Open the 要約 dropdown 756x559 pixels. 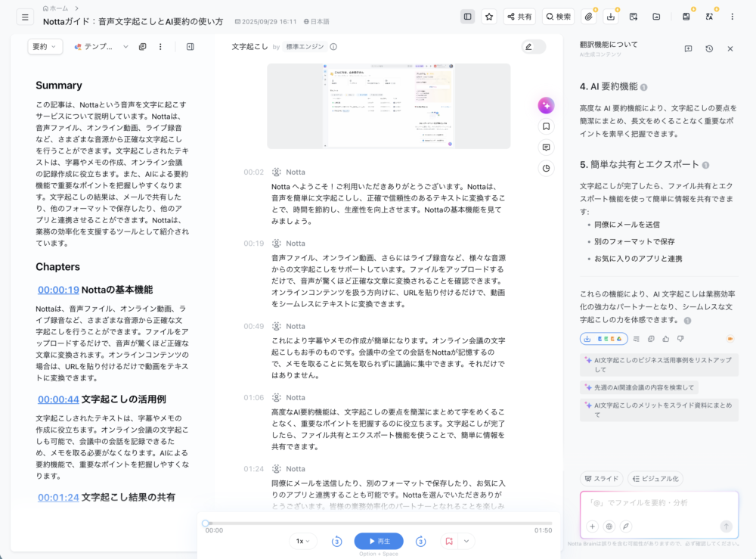(45, 47)
